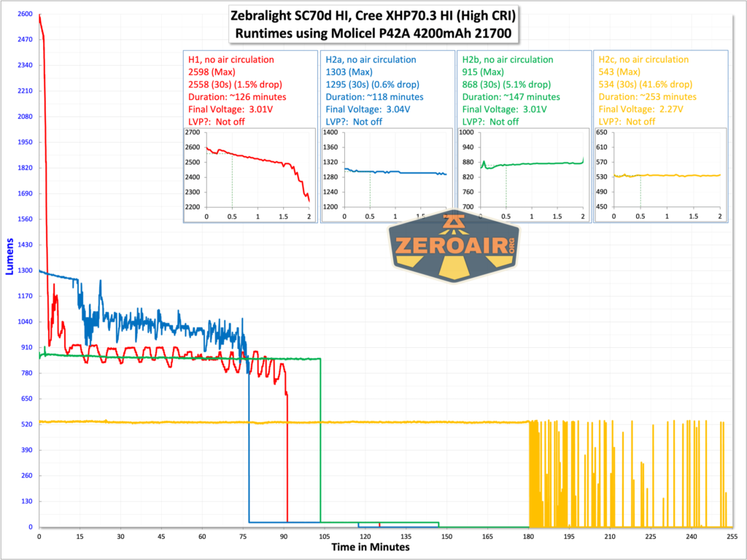The width and height of the screenshot is (747, 560).
Task: Select the red "H1, no air circulation" heading
Action: tap(231, 60)
